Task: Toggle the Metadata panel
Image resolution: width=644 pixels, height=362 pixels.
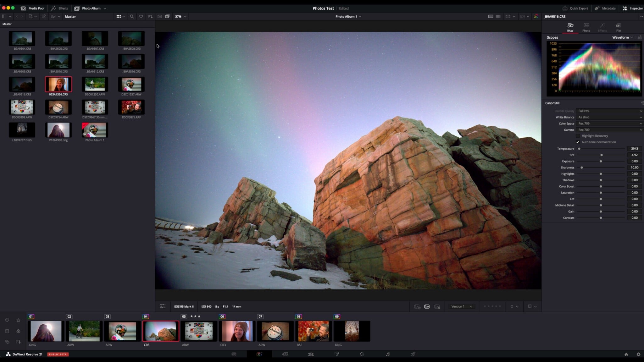Action: tap(605, 8)
